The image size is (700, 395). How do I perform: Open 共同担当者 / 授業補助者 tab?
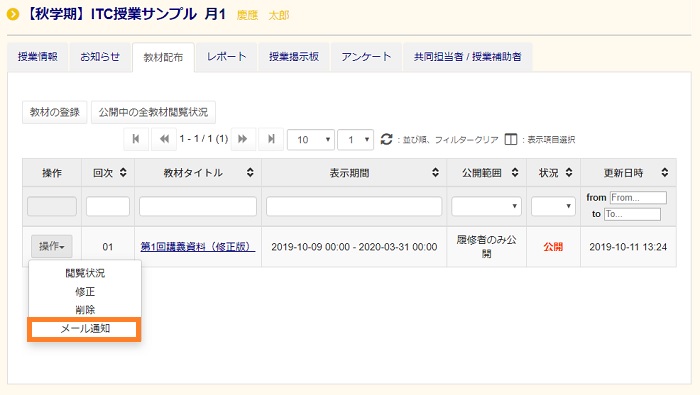(x=467, y=57)
